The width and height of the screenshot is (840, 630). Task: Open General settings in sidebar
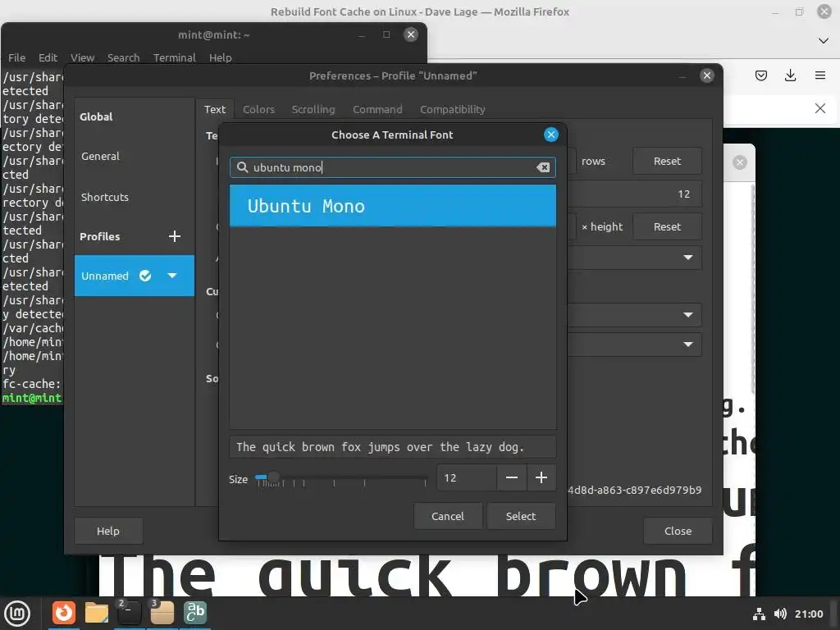134,157
